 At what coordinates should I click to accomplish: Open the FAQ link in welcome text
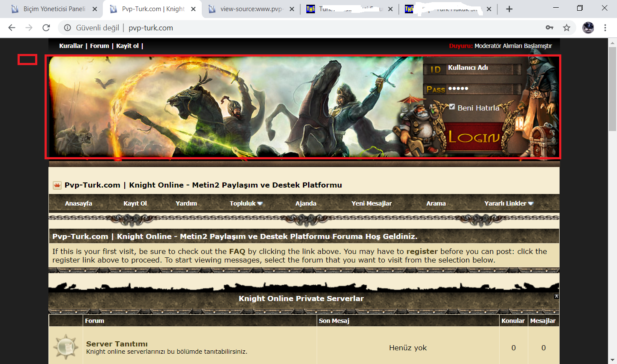237,251
